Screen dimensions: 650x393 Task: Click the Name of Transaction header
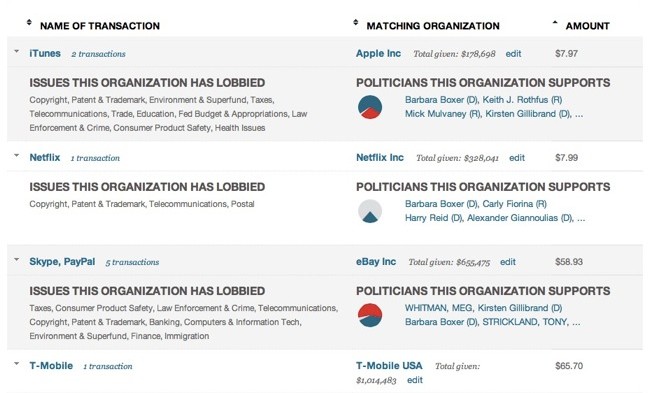100,26
